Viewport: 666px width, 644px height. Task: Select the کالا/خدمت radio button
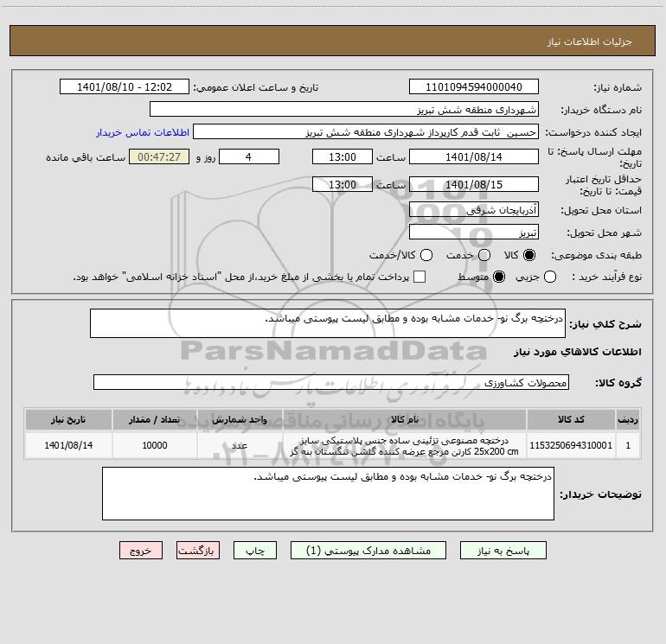pos(426,255)
